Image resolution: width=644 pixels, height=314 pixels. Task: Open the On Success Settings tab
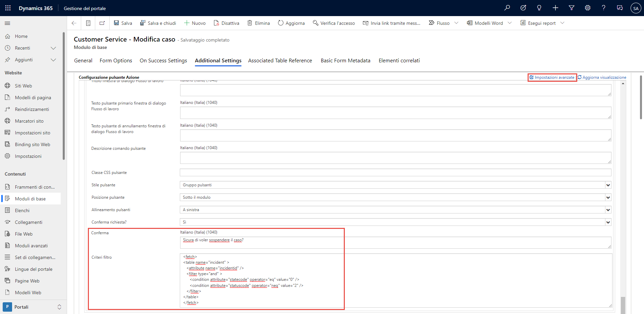[163, 61]
